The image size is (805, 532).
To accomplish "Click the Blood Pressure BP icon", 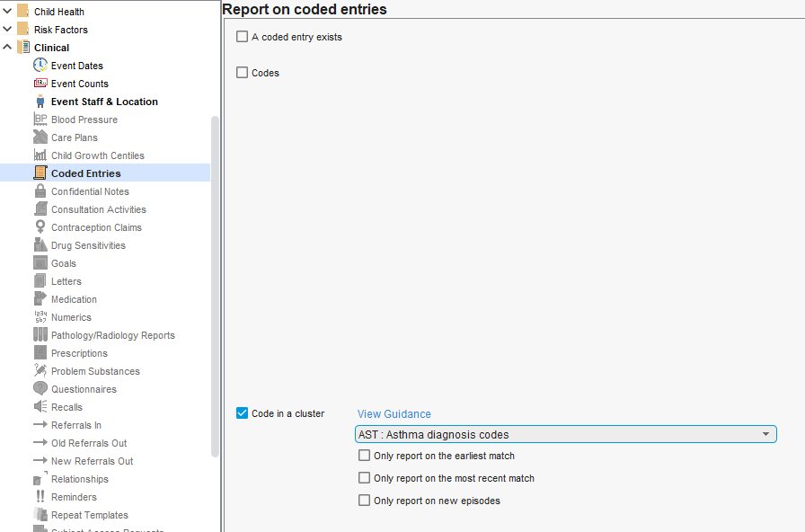I will click(x=40, y=120).
